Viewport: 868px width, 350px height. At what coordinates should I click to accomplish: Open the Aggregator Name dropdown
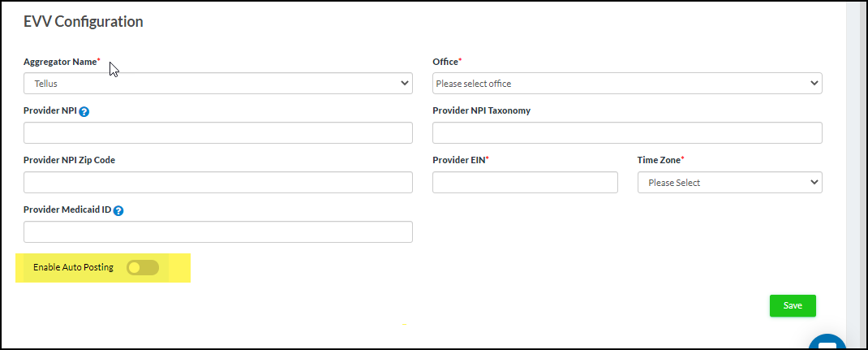pyautogui.click(x=218, y=84)
